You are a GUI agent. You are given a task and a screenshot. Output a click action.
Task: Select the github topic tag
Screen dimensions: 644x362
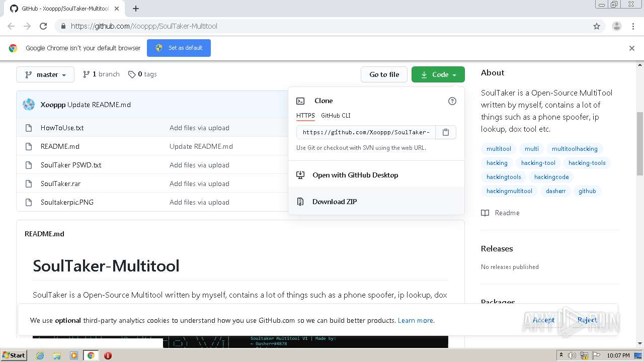point(587,191)
